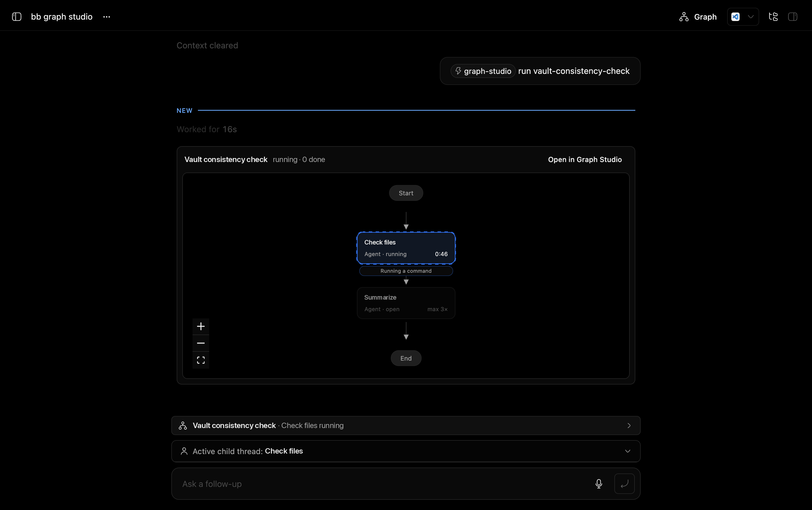Click the microphone dictation icon
Viewport: 812px width, 510px height.
599,484
